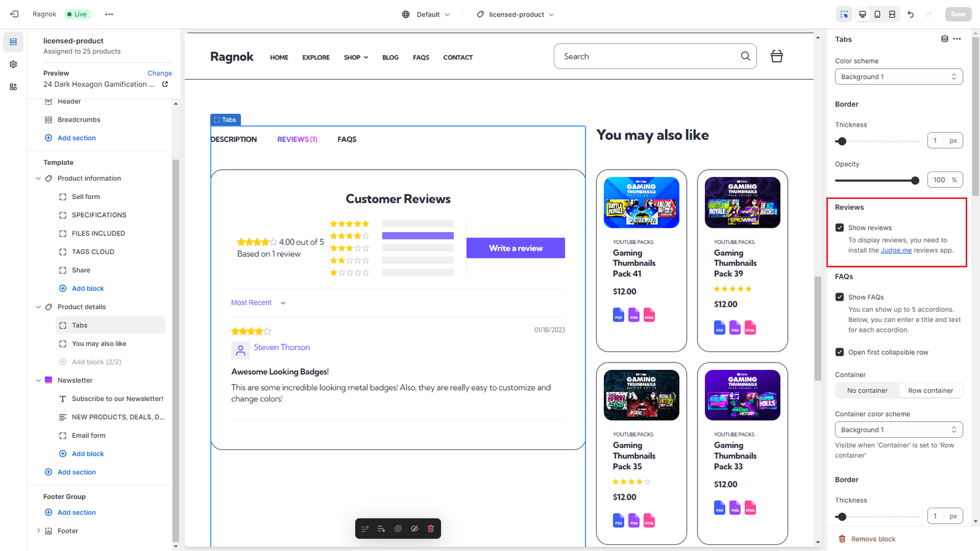Viewport: 980px width, 551px height.
Task: Click the undo arrow
Action: [x=911, y=14]
